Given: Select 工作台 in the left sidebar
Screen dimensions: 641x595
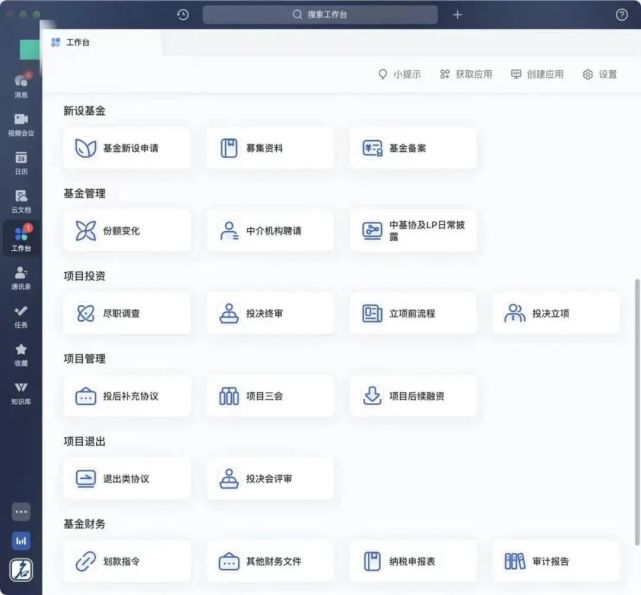Looking at the screenshot, I should (x=21, y=239).
